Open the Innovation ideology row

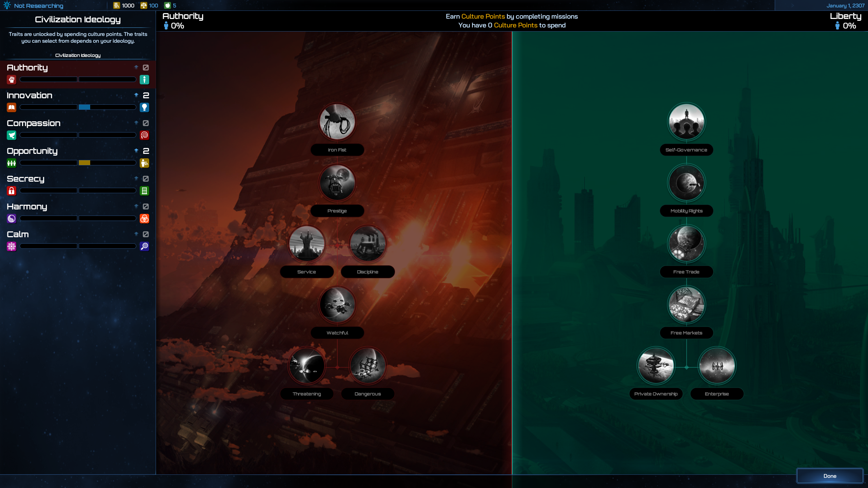(78, 102)
